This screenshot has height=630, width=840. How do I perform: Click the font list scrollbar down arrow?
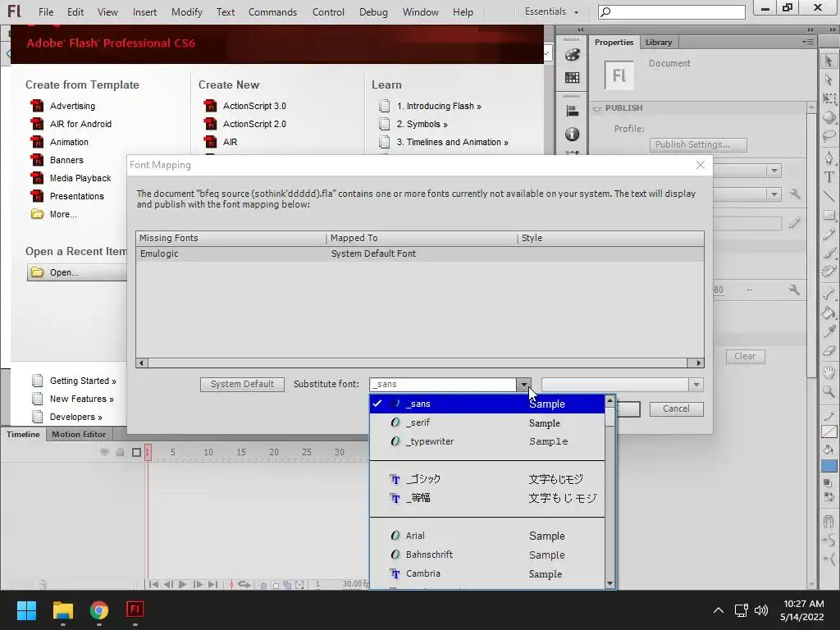tap(609, 583)
